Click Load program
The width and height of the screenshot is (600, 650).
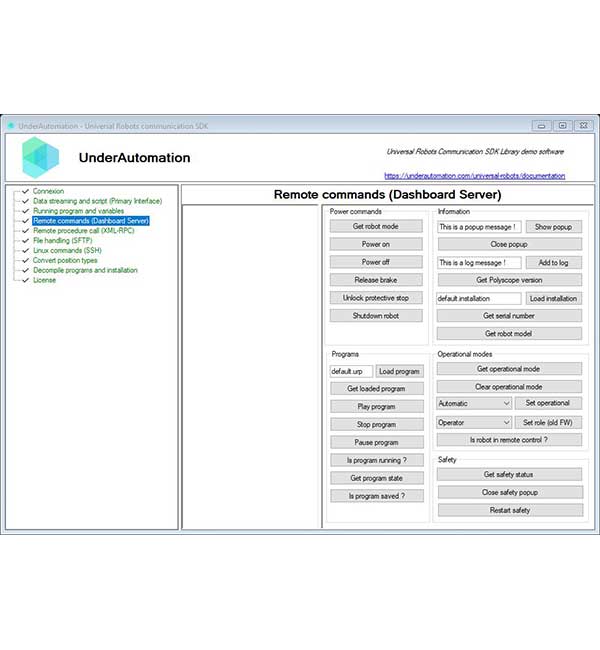click(x=399, y=371)
